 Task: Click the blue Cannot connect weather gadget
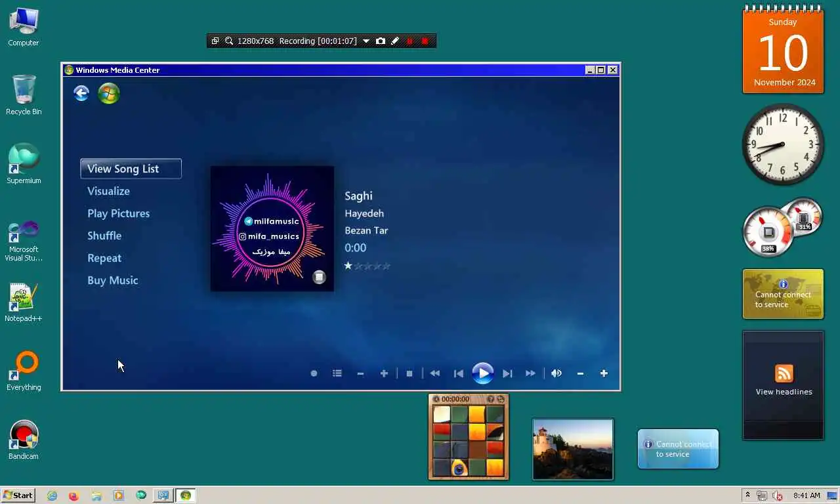[678, 449]
